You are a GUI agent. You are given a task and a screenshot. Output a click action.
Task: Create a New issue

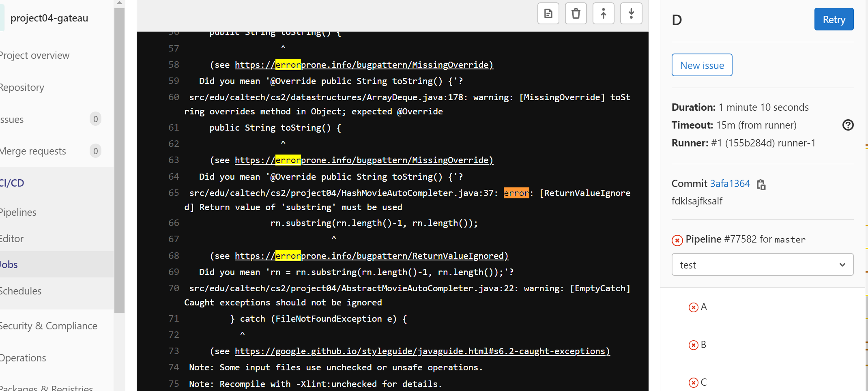[702, 65]
